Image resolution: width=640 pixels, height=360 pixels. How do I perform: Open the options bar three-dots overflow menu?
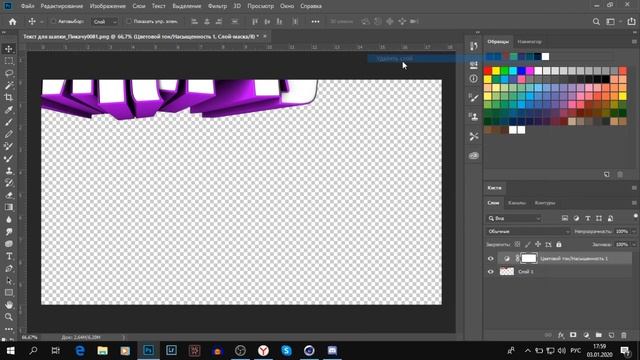tap(316, 22)
